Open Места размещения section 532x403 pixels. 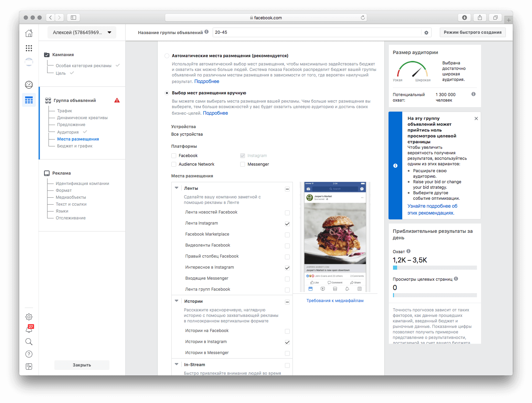point(78,139)
